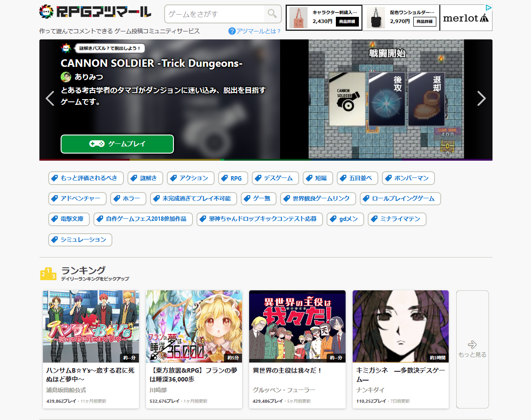Select the 邪神ちゃんドロップキックコンテスト応募 tag
Image resolution: width=531 pixels, height=420 pixels.
[260, 219]
